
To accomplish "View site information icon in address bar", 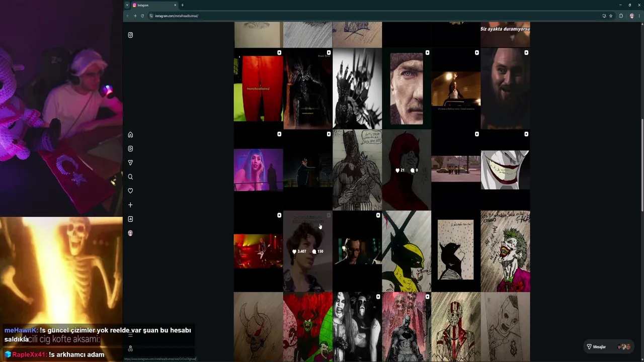I will pos(151,16).
